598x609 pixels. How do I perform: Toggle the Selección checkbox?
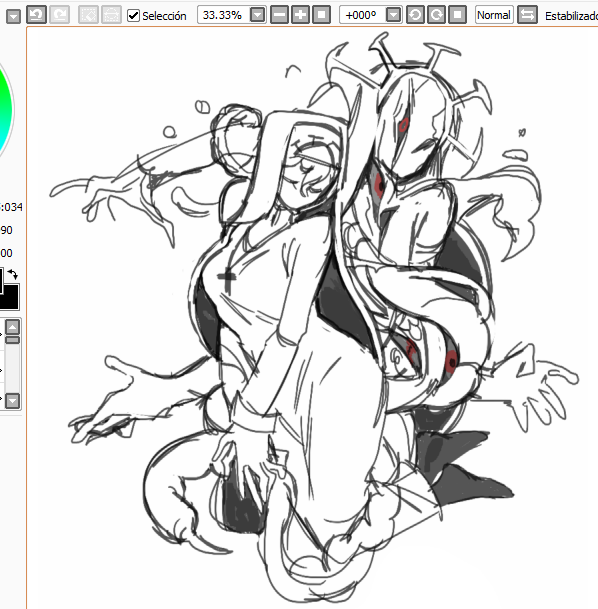(x=133, y=16)
